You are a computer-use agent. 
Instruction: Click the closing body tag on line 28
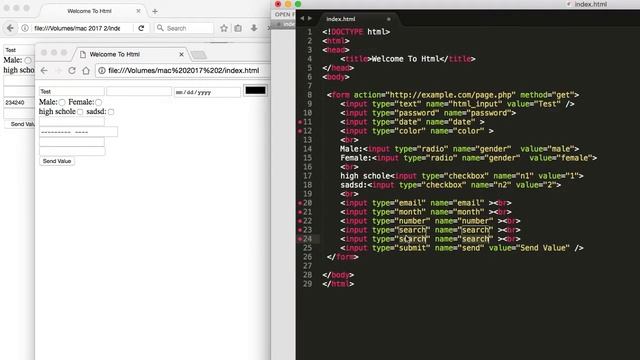[338, 275]
